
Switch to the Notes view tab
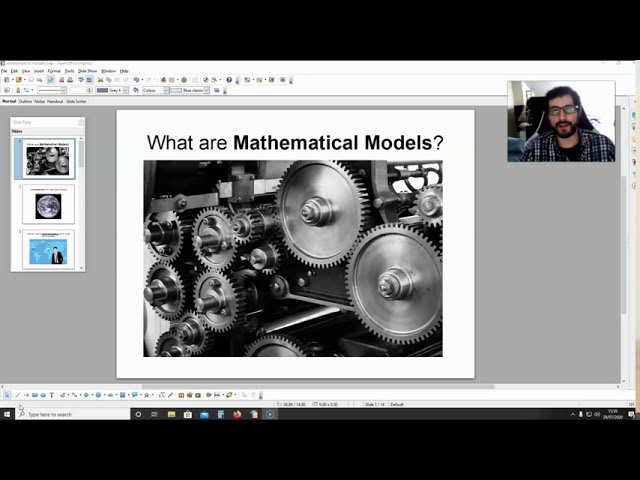pos(40,101)
